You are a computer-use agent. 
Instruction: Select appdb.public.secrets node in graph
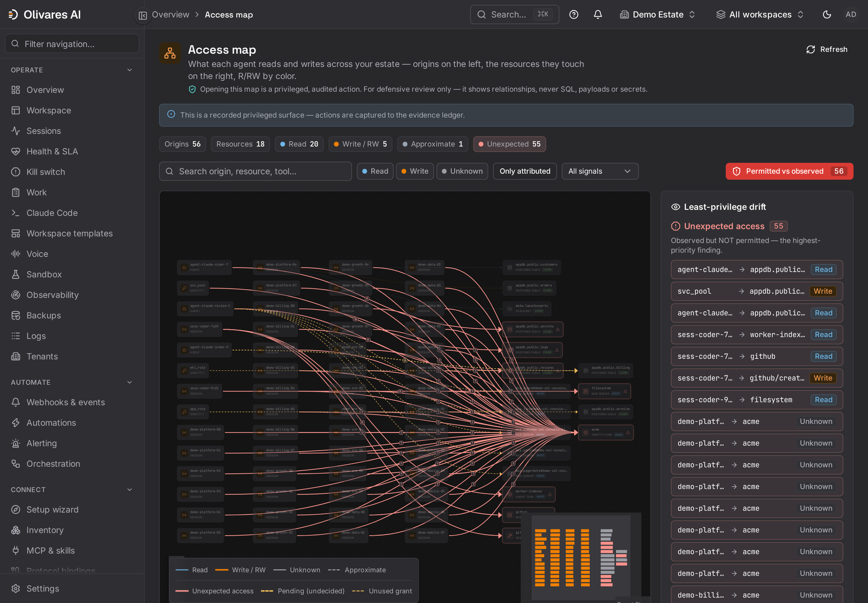click(x=533, y=329)
